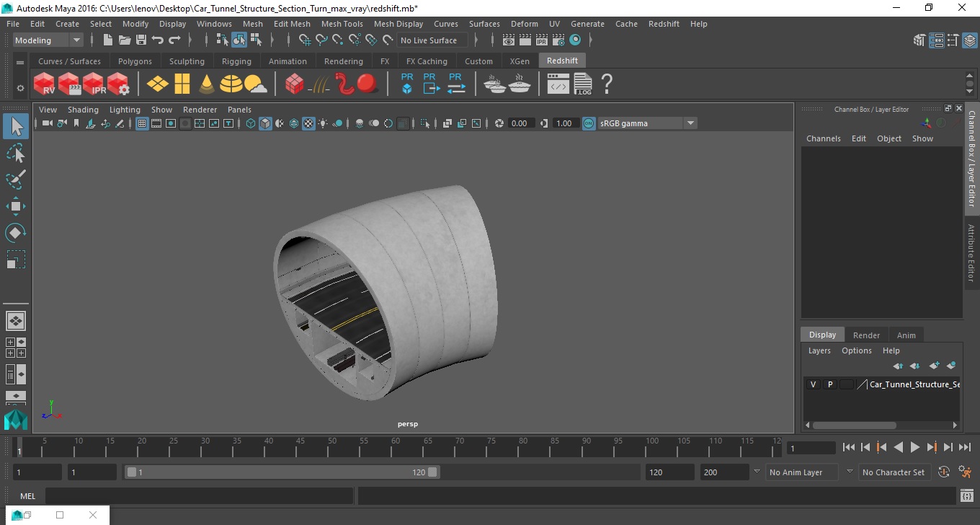This screenshot has height=525, width=980.
Task: Open the Redshift menu
Action: click(x=664, y=24)
